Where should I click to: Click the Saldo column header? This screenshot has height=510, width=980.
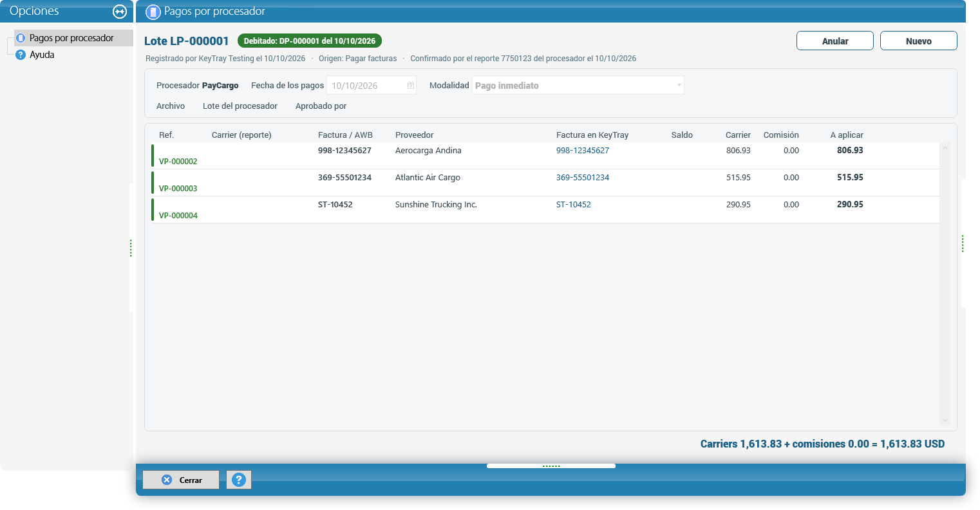click(682, 135)
